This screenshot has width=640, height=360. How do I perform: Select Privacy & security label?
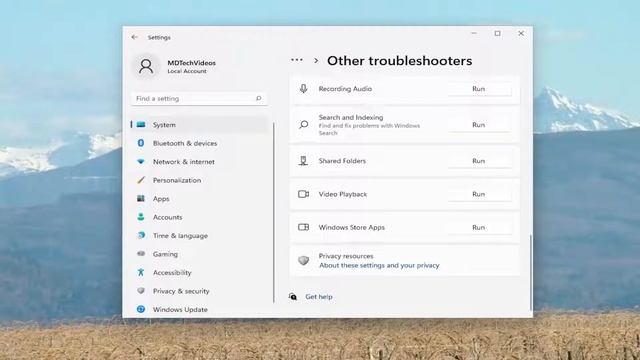coord(181,291)
